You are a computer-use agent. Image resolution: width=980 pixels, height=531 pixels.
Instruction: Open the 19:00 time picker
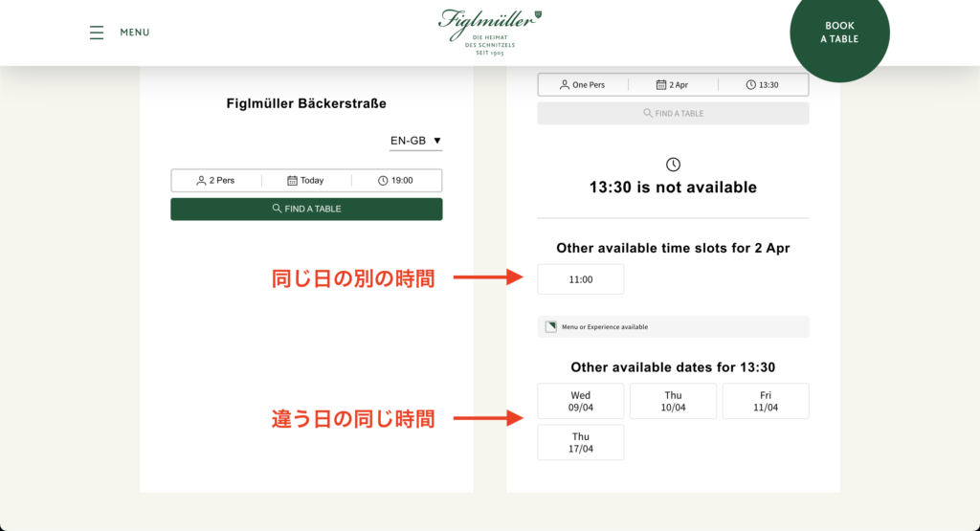click(x=396, y=181)
